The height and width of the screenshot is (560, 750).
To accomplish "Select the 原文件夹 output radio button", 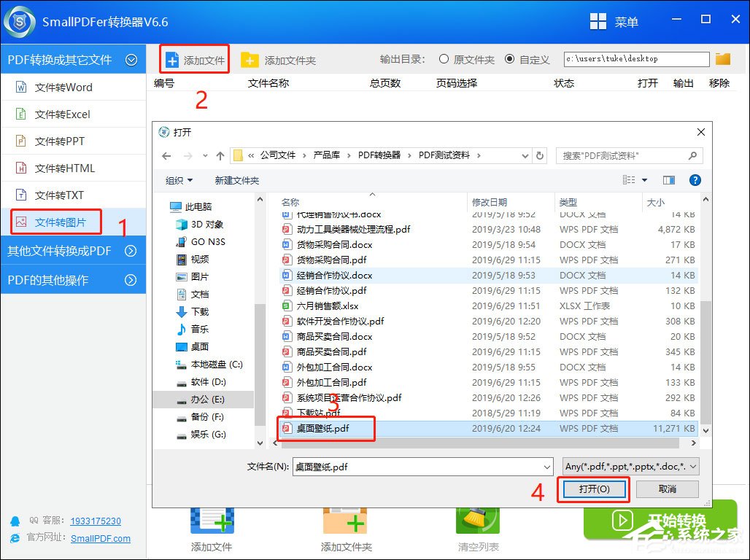I will (443, 60).
